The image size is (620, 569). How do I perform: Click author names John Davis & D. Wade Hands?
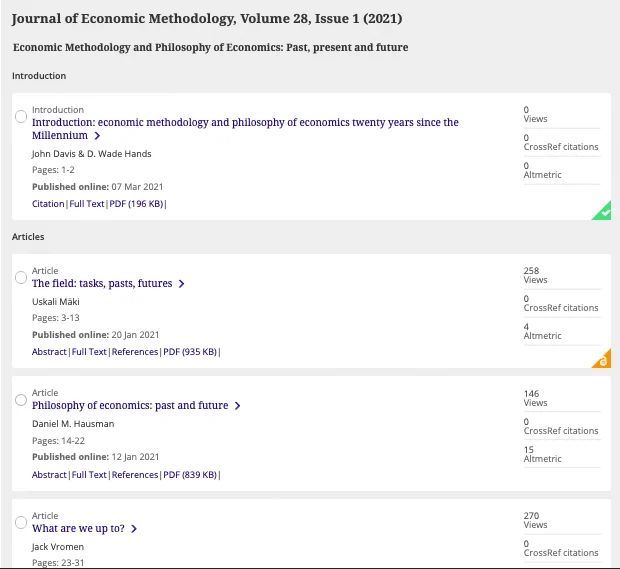(92, 154)
